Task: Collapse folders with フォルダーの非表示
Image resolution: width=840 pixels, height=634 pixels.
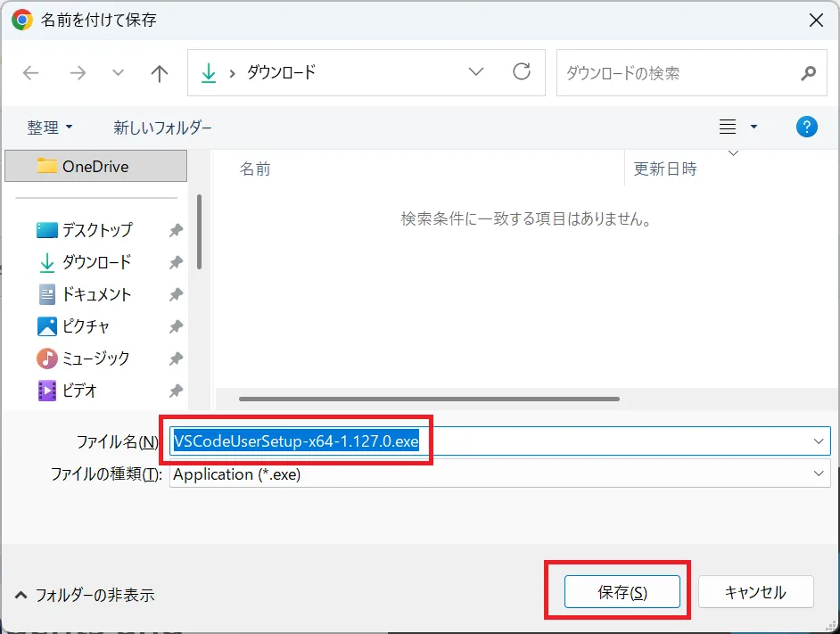Action: pyautogui.click(x=85, y=595)
